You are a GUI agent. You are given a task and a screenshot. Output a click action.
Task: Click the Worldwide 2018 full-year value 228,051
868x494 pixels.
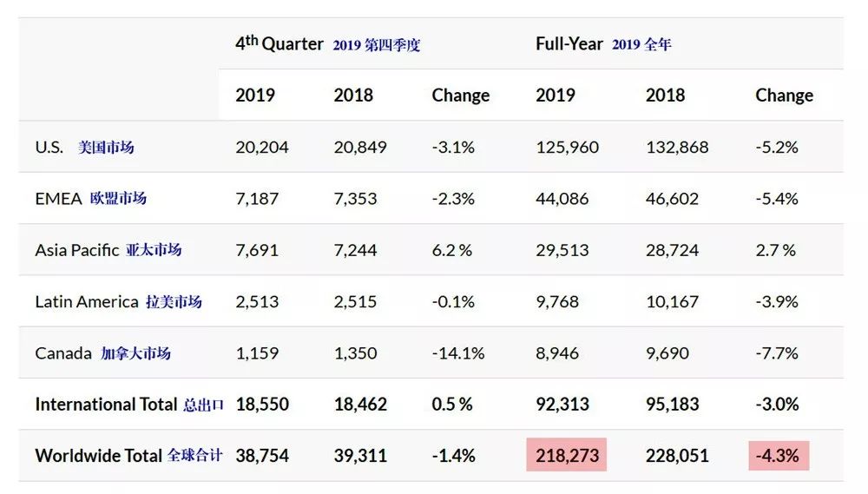pos(676,456)
